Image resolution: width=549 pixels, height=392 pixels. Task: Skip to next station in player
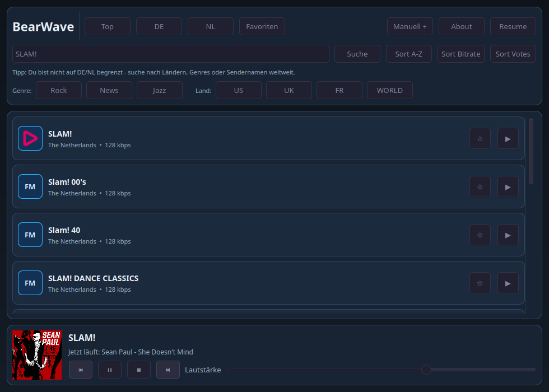point(168,370)
